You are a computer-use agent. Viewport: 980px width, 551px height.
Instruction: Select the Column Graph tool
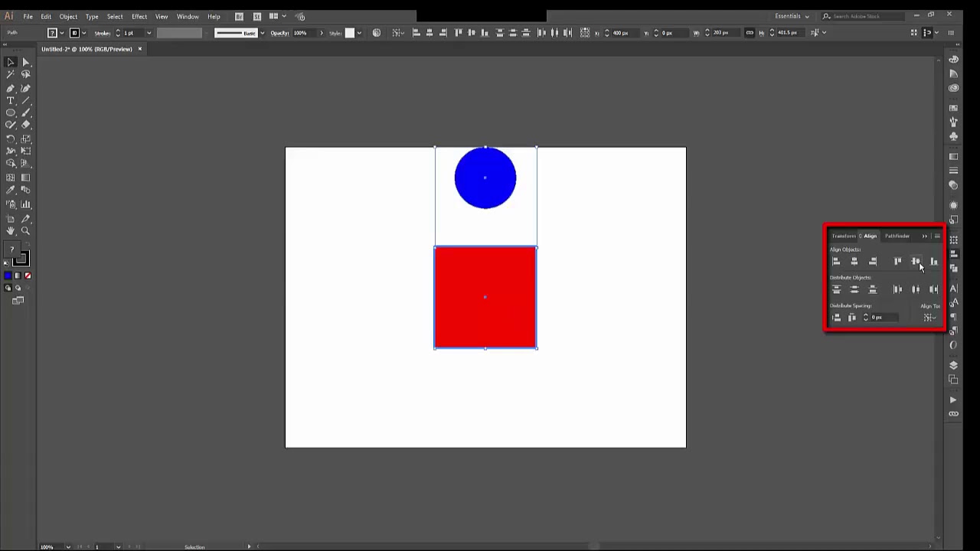[x=25, y=204]
